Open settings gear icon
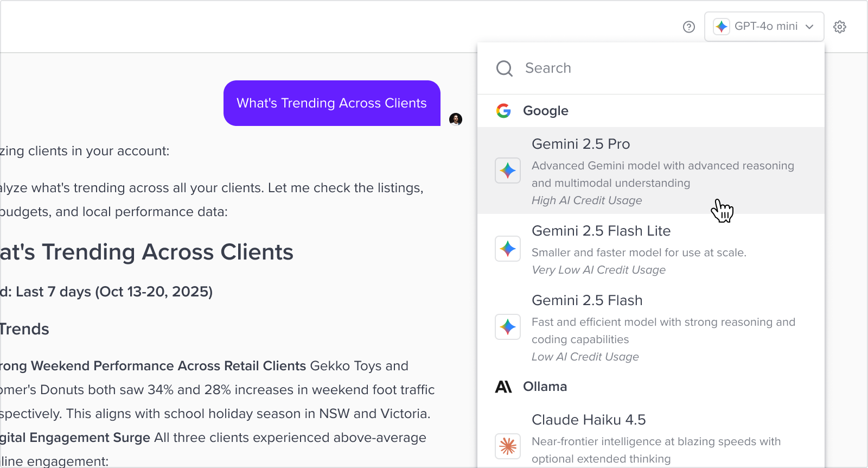 tap(840, 27)
